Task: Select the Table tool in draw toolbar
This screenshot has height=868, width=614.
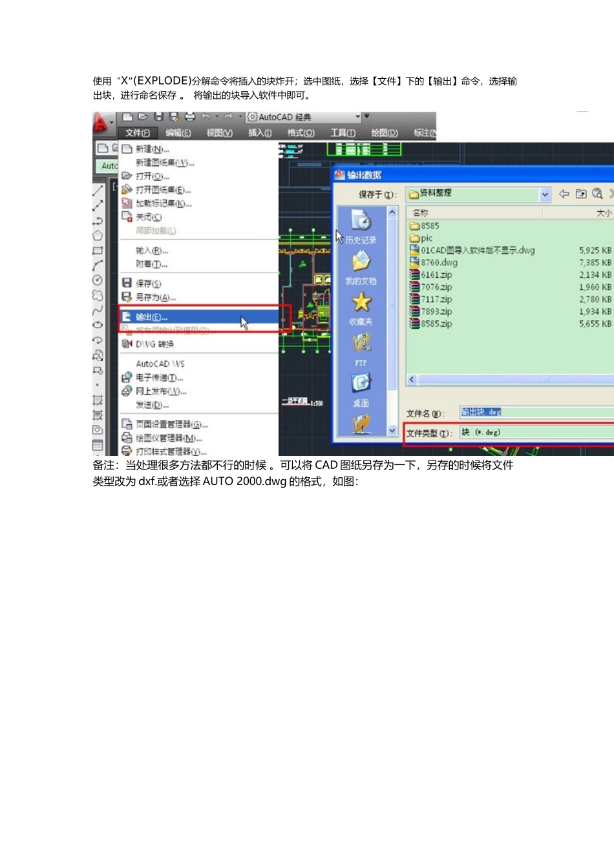Action: (98, 444)
